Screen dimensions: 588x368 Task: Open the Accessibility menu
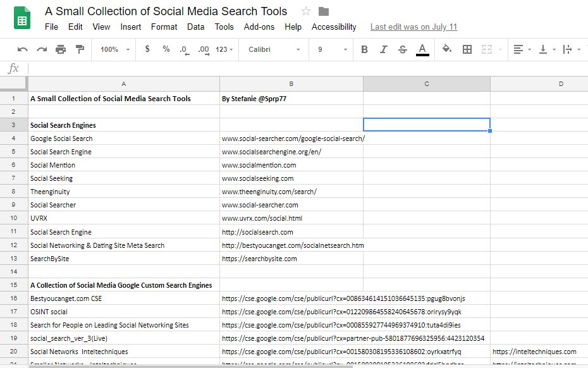334,27
